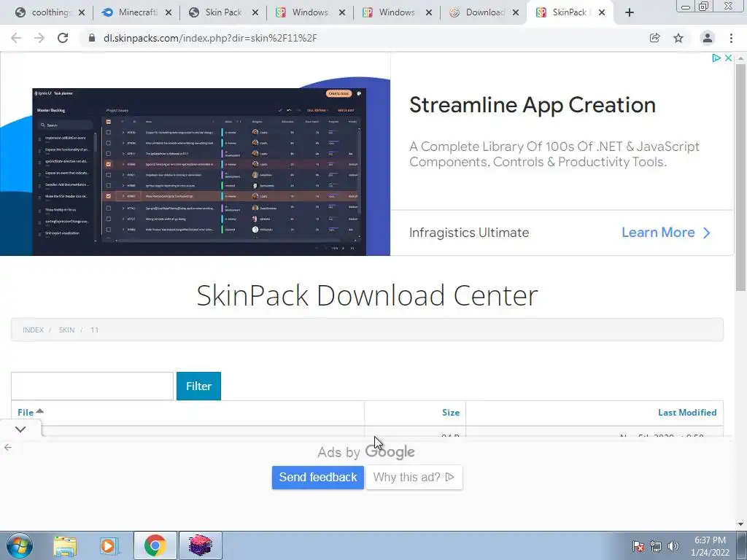The width and height of the screenshot is (747, 560).
Task: Click the AdChoices triangle icon on banner
Action: tap(716, 58)
